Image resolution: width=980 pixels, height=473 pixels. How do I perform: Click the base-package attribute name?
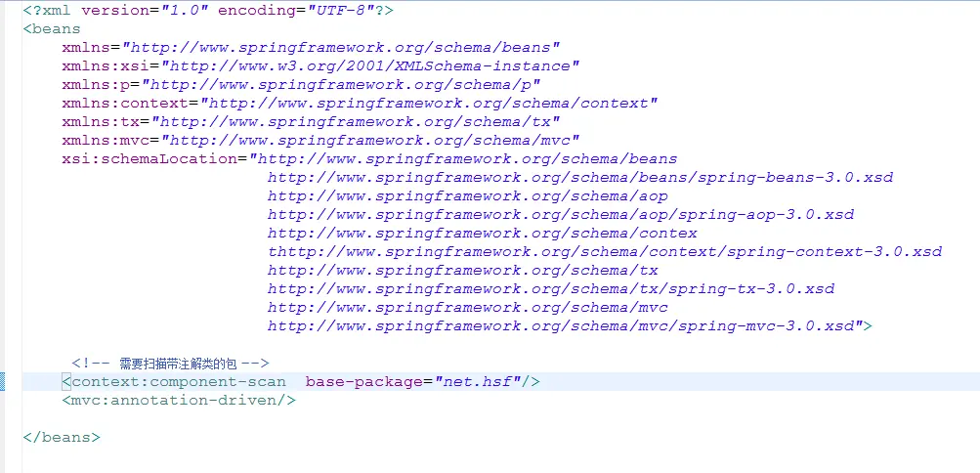(365, 382)
